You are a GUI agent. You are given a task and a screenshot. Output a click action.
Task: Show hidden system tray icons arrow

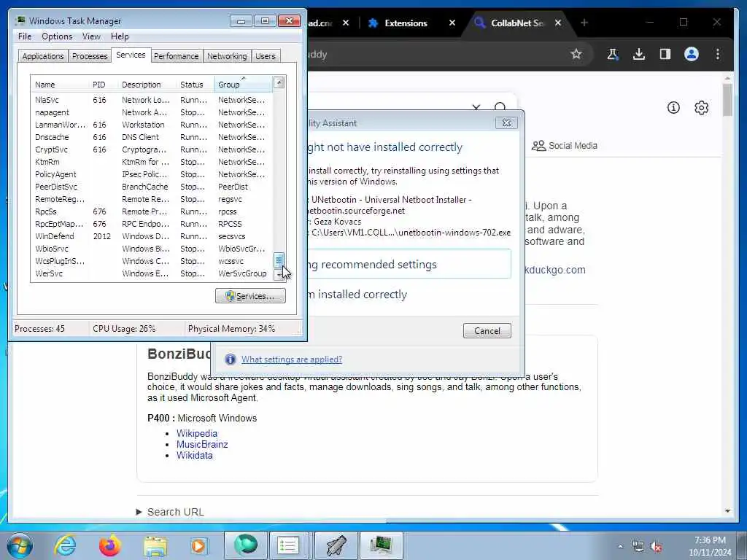point(620,547)
